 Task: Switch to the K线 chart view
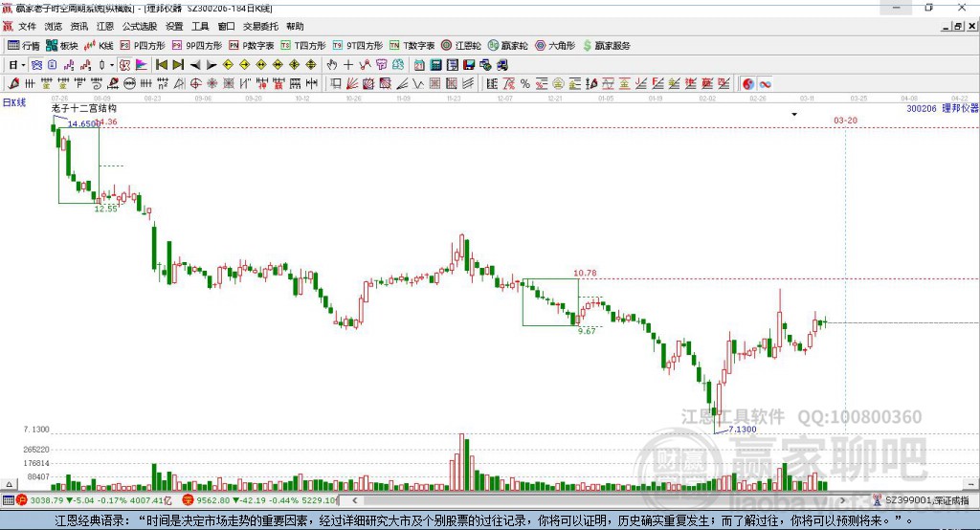(x=99, y=46)
